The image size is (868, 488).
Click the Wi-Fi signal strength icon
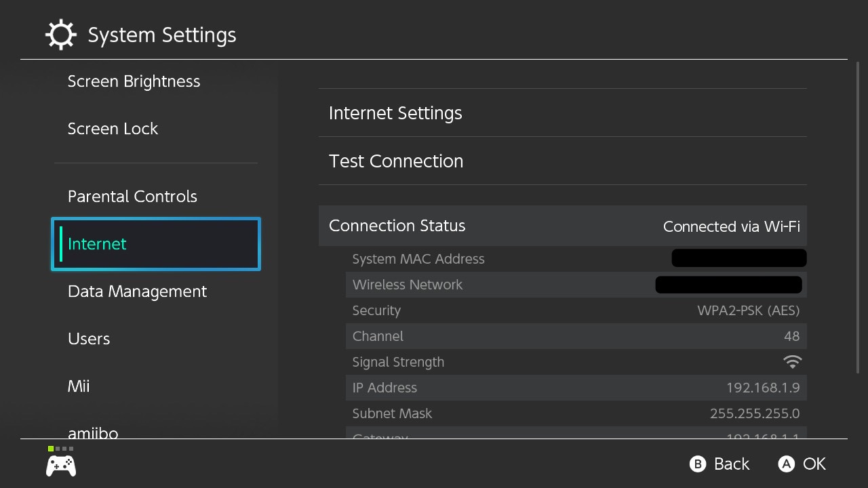coord(791,362)
